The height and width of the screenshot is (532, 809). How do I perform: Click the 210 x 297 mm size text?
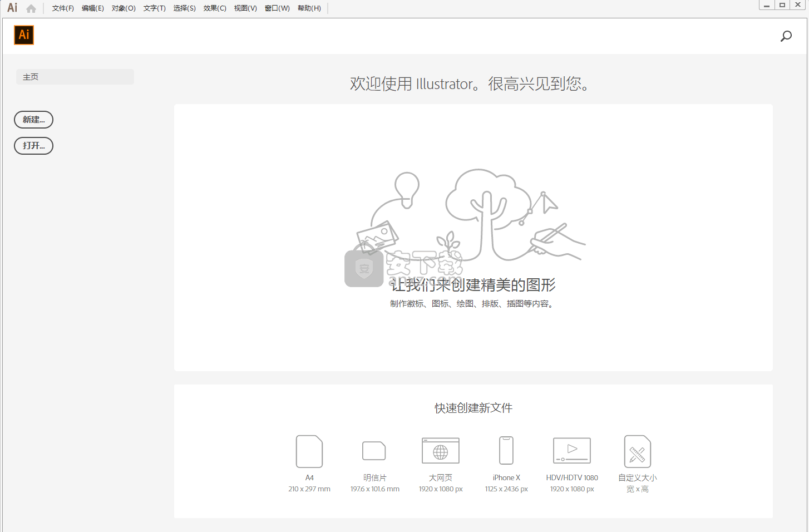[309, 489]
